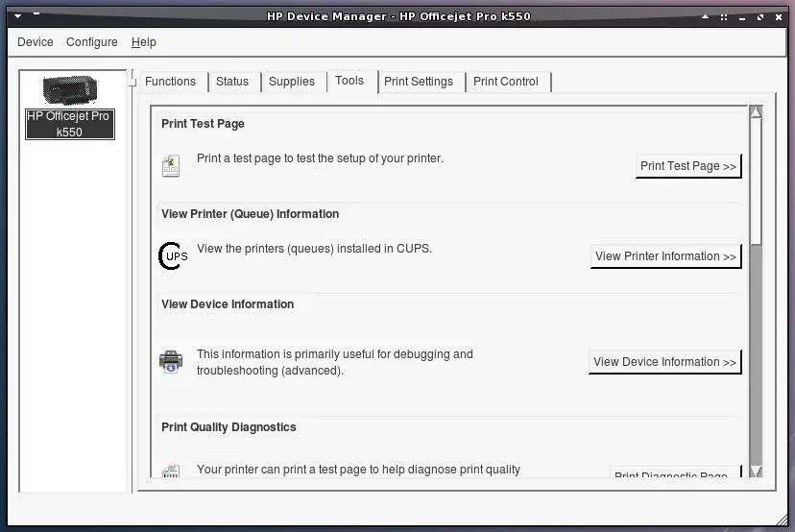Close the HP Device Manager window
Viewport: 795px width, 532px height.
(x=779, y=17)
